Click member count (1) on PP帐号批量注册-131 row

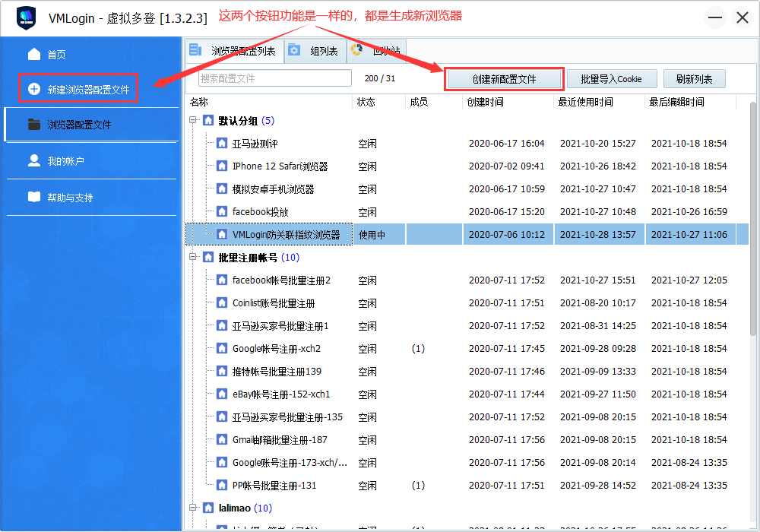tap(418, 486)
